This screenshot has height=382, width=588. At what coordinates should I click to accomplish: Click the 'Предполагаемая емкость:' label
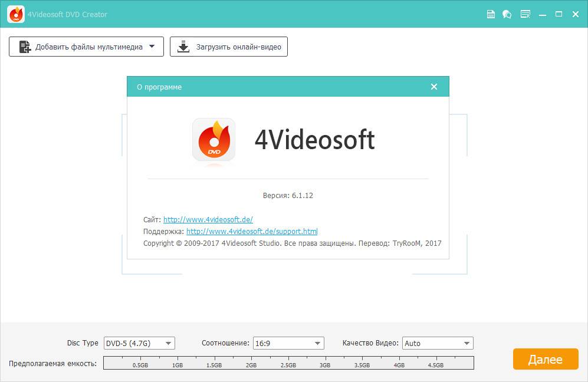coord(52,363)
